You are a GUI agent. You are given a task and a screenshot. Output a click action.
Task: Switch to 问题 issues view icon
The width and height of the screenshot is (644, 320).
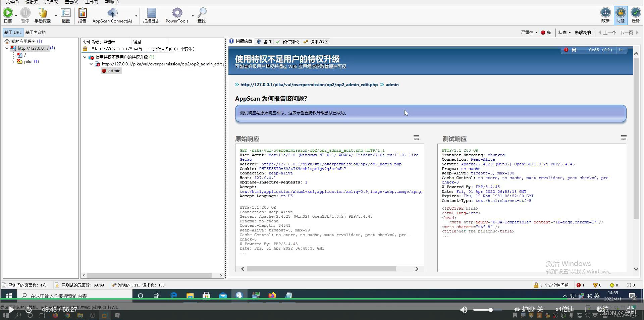pos(621,13)
